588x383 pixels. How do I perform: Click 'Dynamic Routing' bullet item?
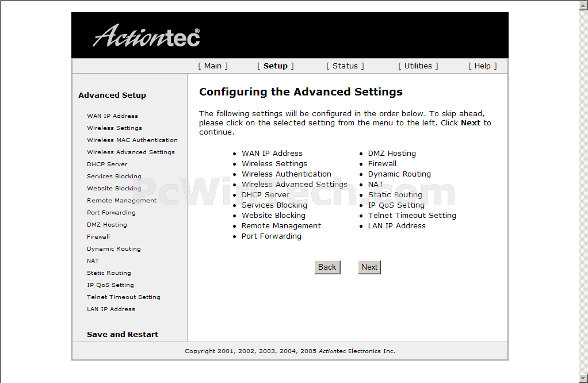pos(399,174)
